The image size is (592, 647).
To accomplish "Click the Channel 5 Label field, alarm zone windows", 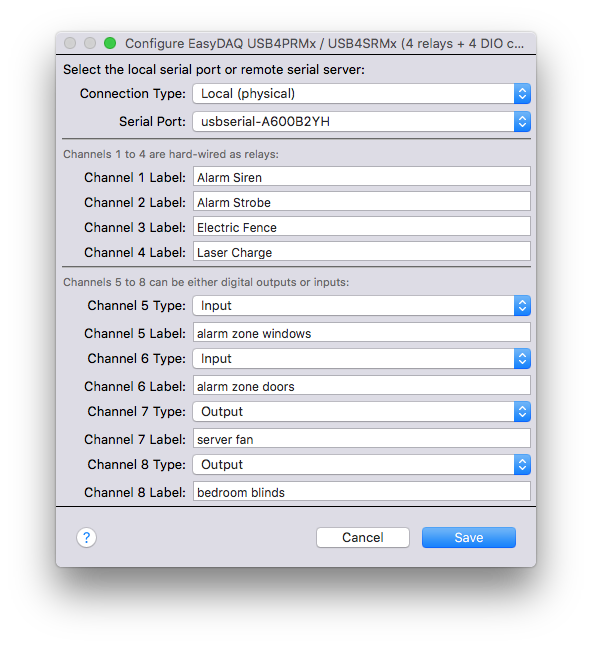I will click(362, 333).
